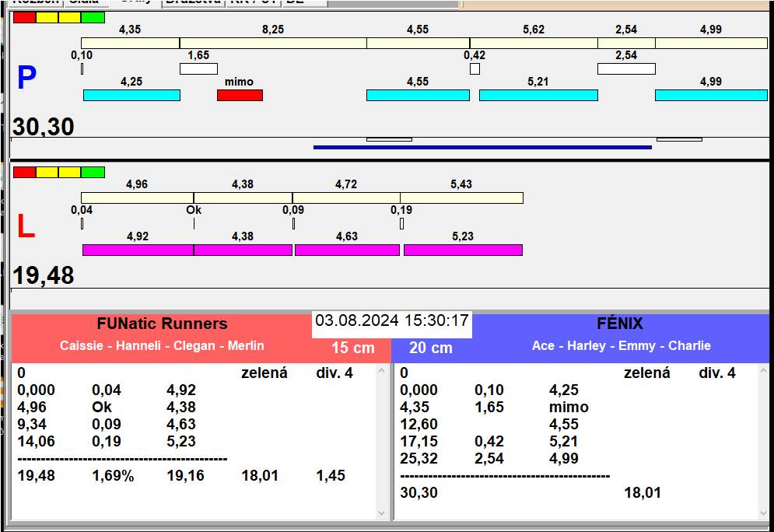The height and width of the screenshot is (532, 774).
Task: Select the cream 5,62 segment in lane P
Action: pos(534,43)
